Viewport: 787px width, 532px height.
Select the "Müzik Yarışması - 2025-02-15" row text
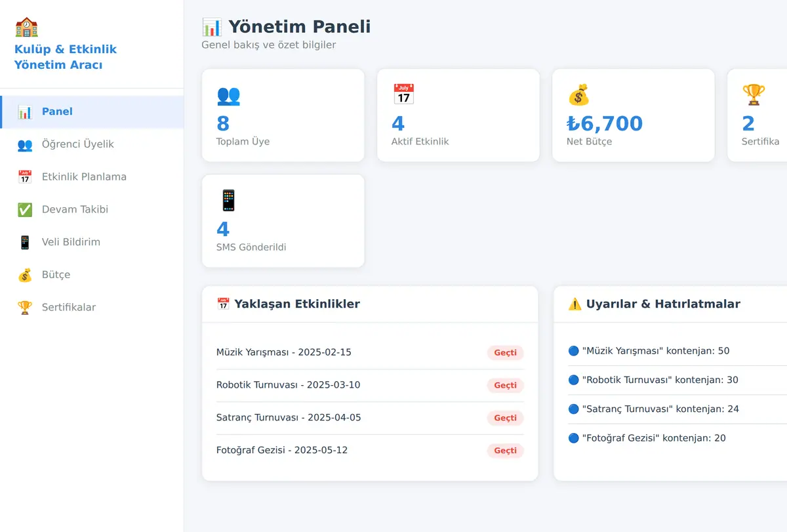click(x=284, y=352)
